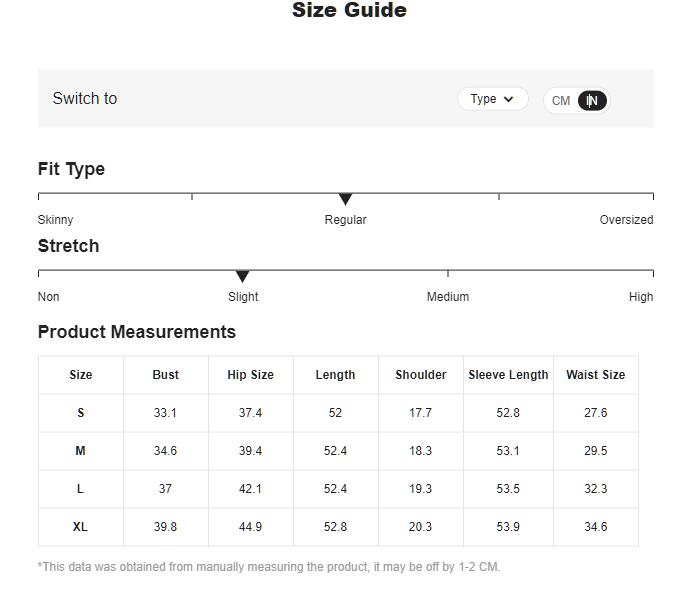Click the Bust column header
Viewport: 697px width, 605px height.
(x=166, y=375)
